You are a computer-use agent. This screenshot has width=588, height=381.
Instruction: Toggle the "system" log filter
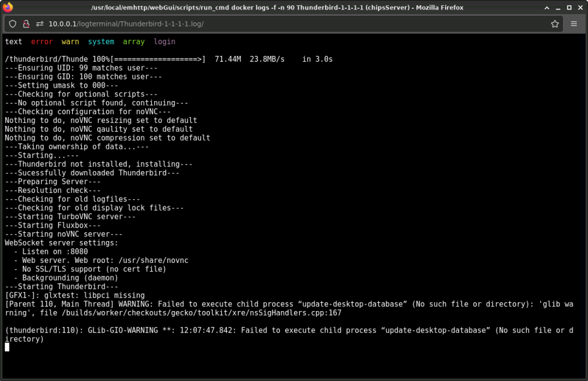click(x=101, y=42)
